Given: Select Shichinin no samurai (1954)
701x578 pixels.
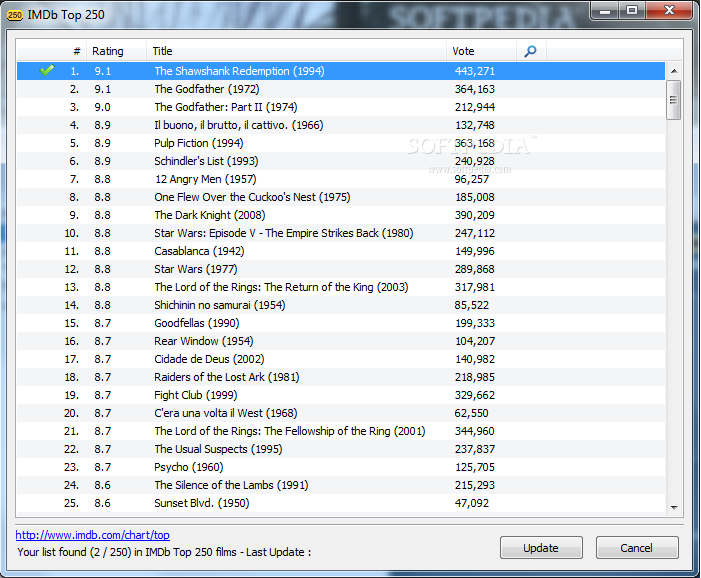Looking at the screenshot, I should click(x=341, y=305).
